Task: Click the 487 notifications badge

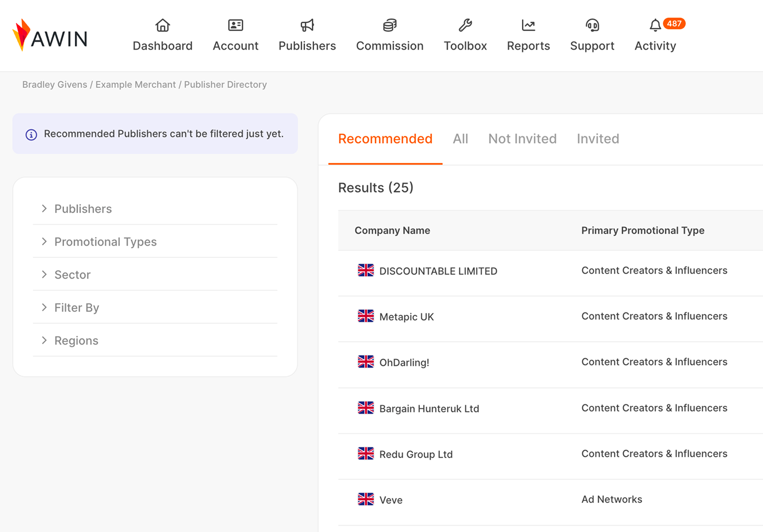Action: (x=674, y=24)
